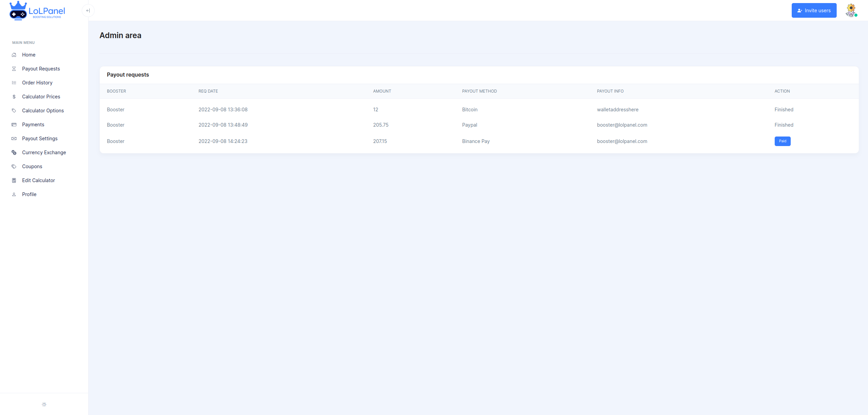The width and height of the screenshot is (868, 415).
Task: Click the Invite users button
Action: [814, 11]
